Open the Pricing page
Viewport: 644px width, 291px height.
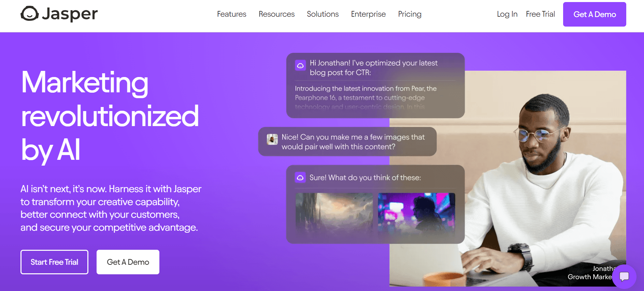pos(410,14)
